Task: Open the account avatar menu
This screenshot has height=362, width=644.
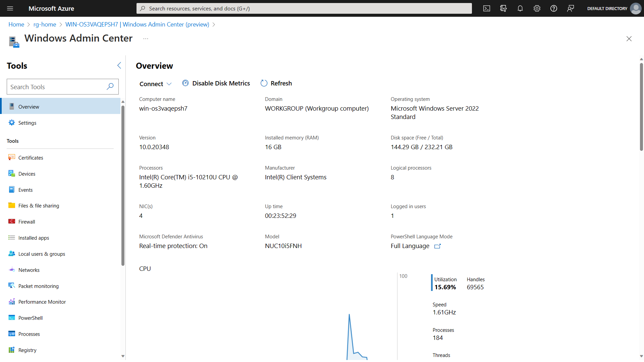Action: [636, 8]
